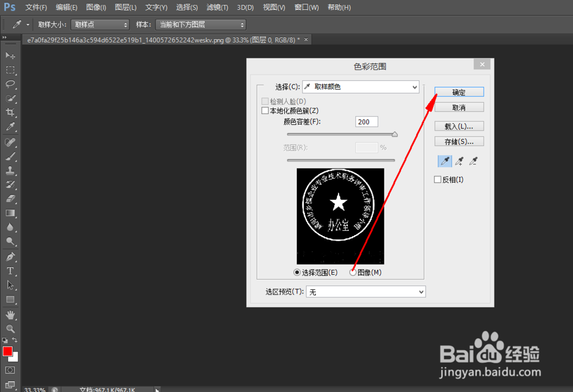Select the Zoom tool
The height and width of the screenshot is (392, 573).
(10, 329)
